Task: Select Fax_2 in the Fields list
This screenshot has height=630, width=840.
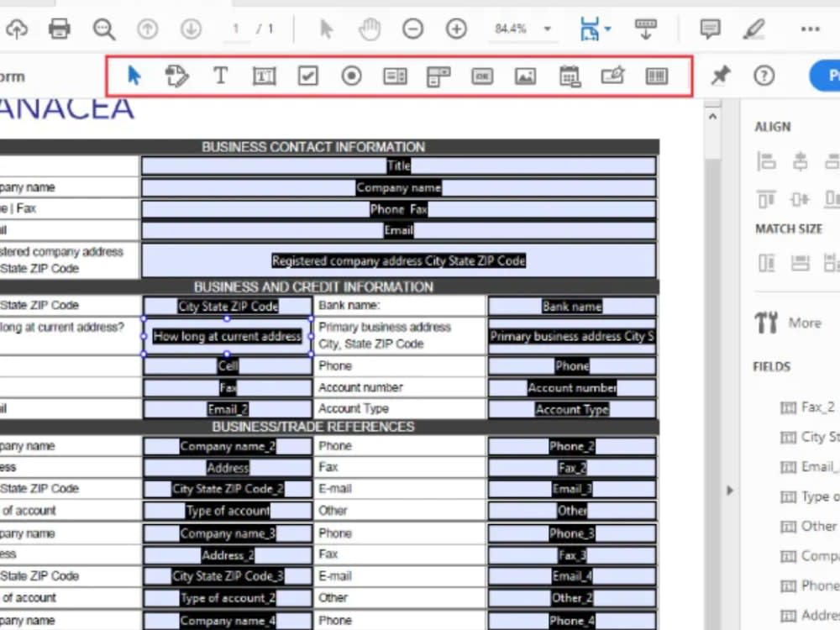Action: coord(808,407)
